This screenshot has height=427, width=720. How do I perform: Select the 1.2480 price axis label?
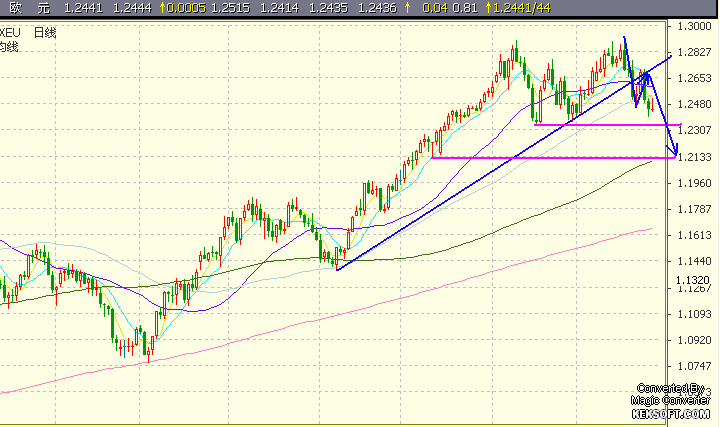tap(694, 104)
